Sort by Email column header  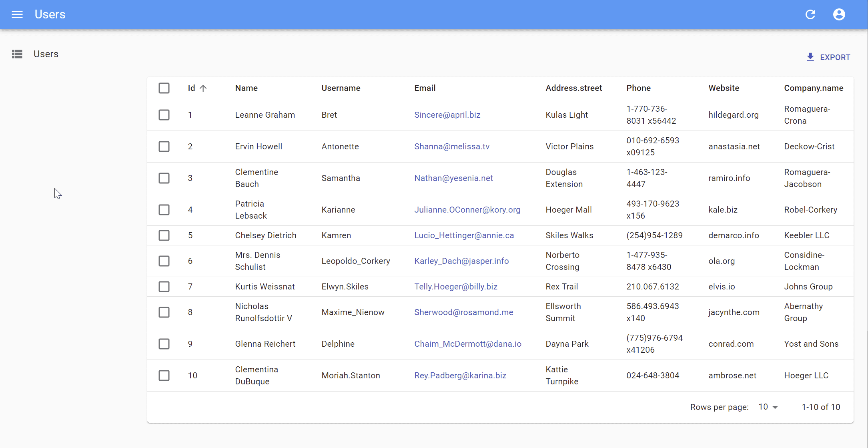[x=425, y=88]
